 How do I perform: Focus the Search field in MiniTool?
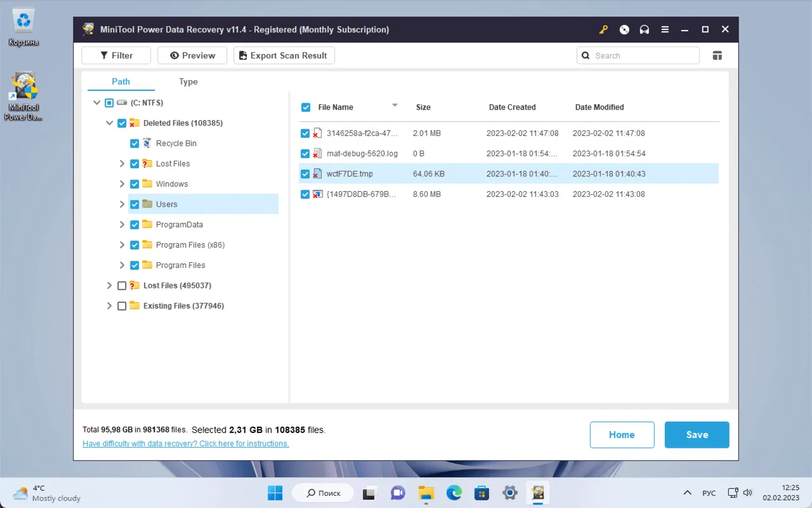click(638, 55)
